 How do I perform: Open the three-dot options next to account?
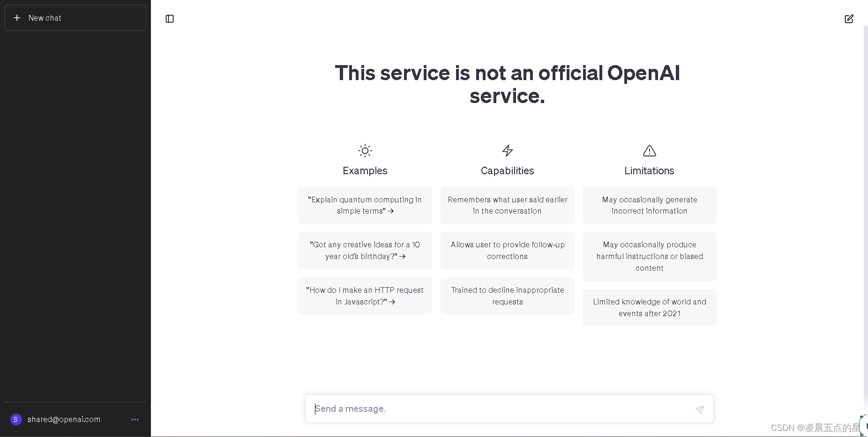pyautogui.click(x=135, y=420)
